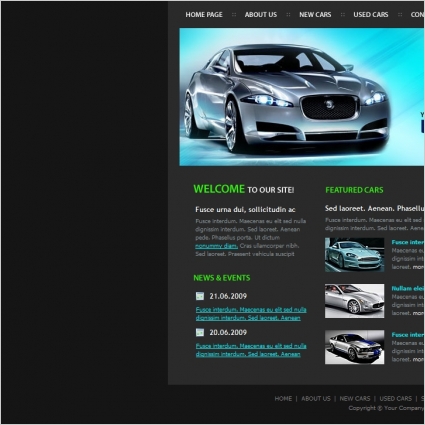Click the HOME footer link
The width and height of the screenshot is (425, 425).
(283, 399)
